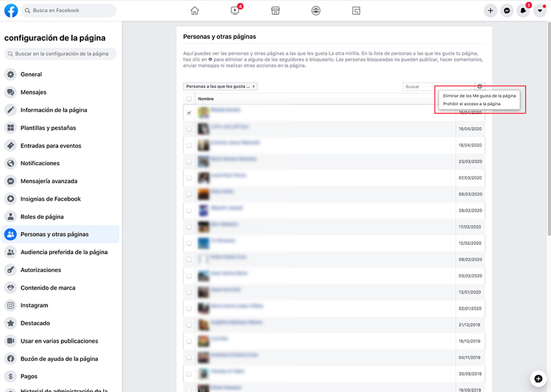
Task: Click the Create plus icon in the top bar
Action: (x=490, y=10)
